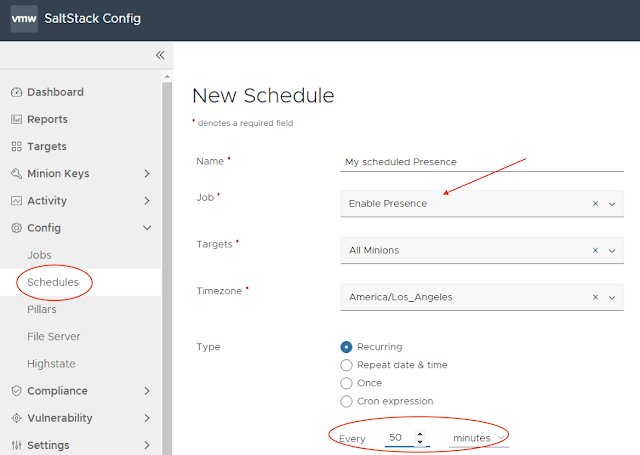The width and height of the screenshot is (640, 455).
Task: Click the Activity waveform icon
Action: (x=16, y=200)
